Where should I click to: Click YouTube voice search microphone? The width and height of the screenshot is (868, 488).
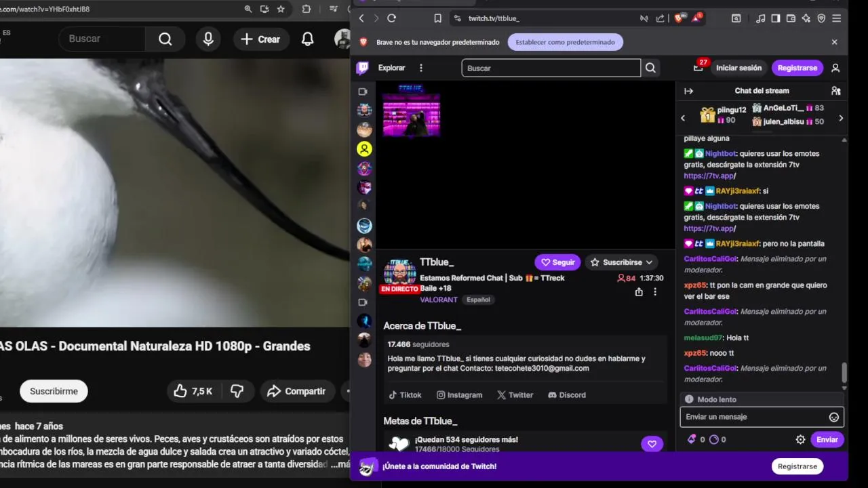[x=208, y=39]
